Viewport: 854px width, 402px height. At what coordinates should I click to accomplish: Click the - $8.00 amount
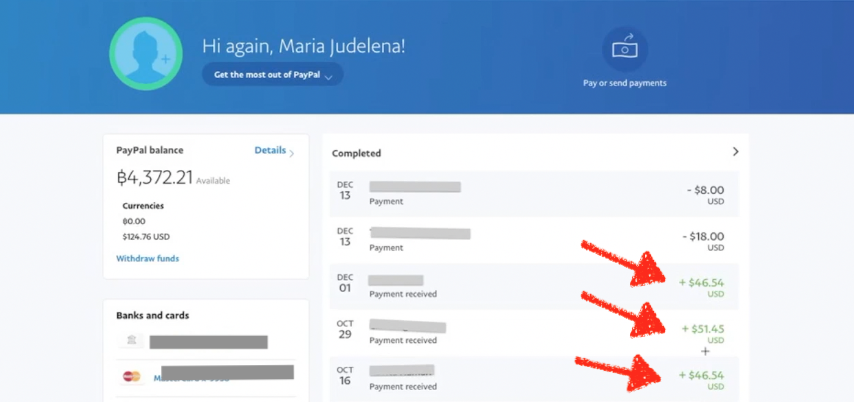click(705, 190)
